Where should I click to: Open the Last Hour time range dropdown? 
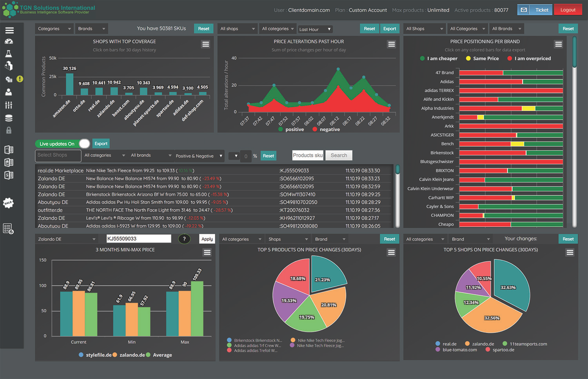tap(315, 29)
